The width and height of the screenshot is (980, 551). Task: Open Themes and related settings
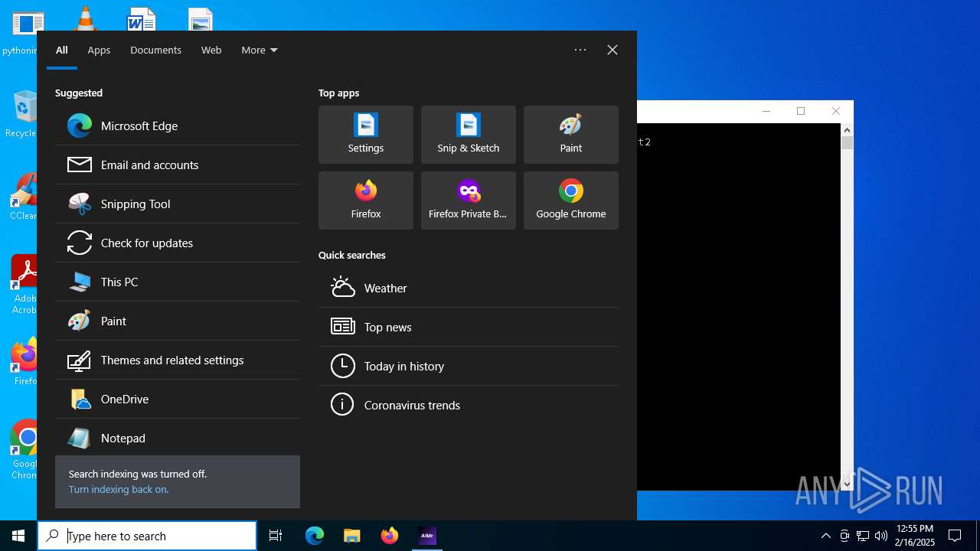tap(178, 360)
